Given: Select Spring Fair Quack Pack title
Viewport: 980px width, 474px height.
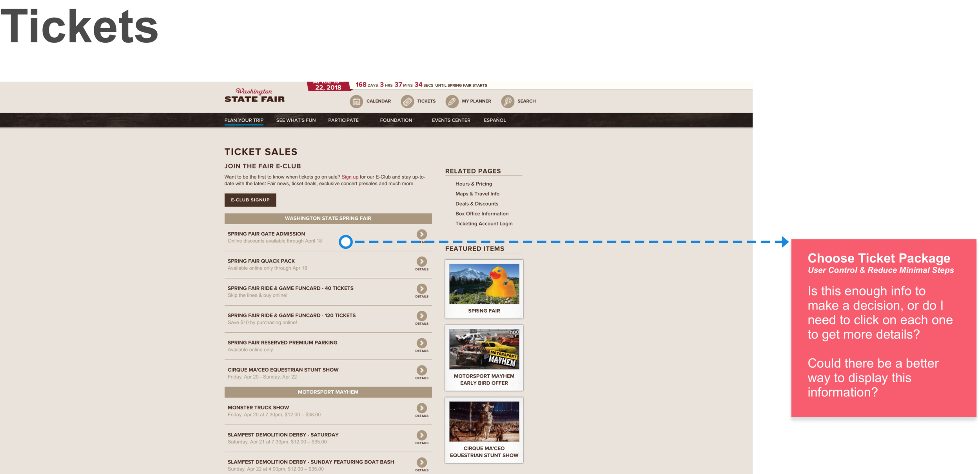Looking at the screenshot, I should 261,261.
